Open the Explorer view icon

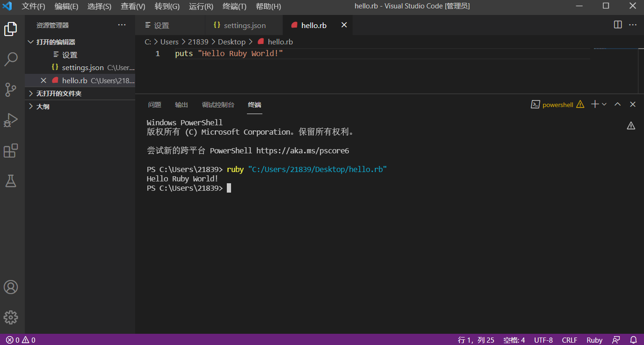11,29
